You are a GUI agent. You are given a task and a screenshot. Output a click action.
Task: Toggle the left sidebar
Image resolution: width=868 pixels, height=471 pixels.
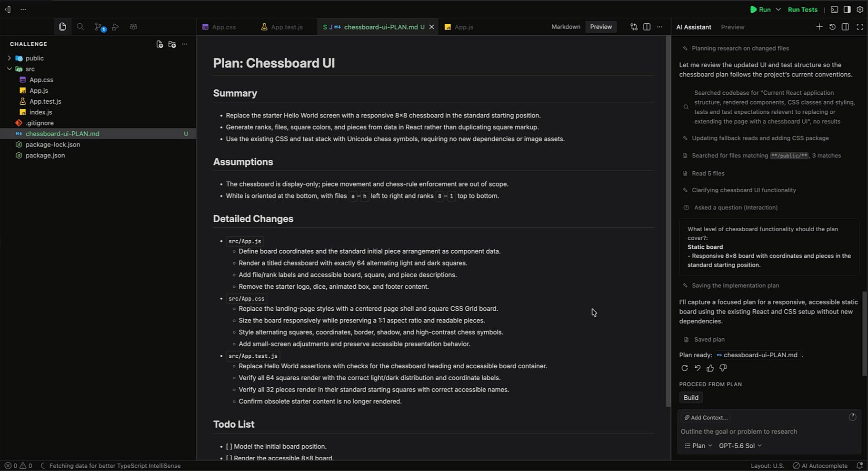pyautogui.click(x=8, y=10)
